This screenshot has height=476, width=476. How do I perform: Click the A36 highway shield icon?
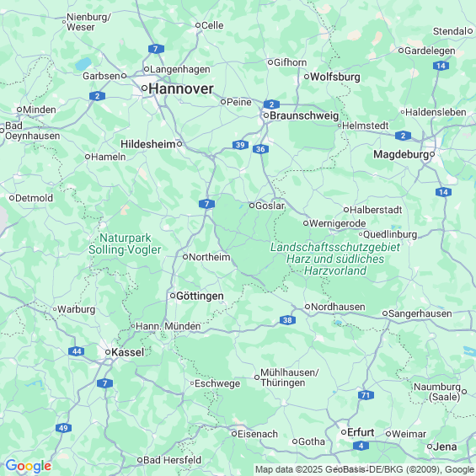[260, 149]
